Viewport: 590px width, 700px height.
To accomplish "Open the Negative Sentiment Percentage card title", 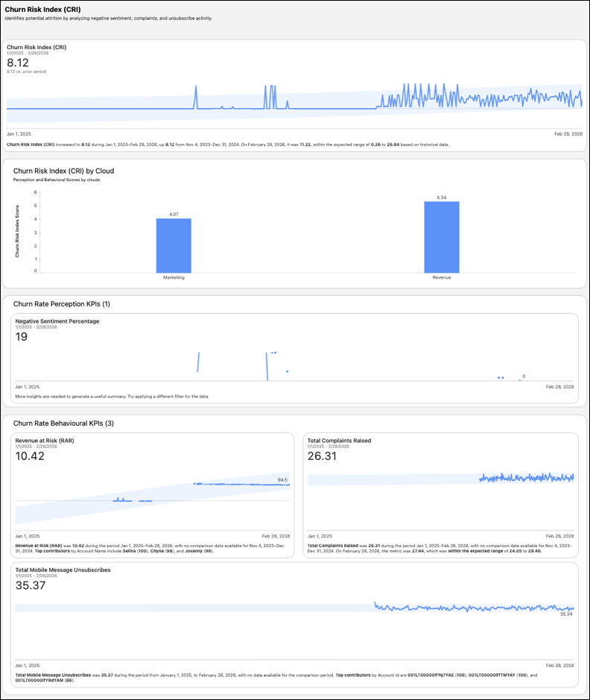I will [x=57, y=321].
